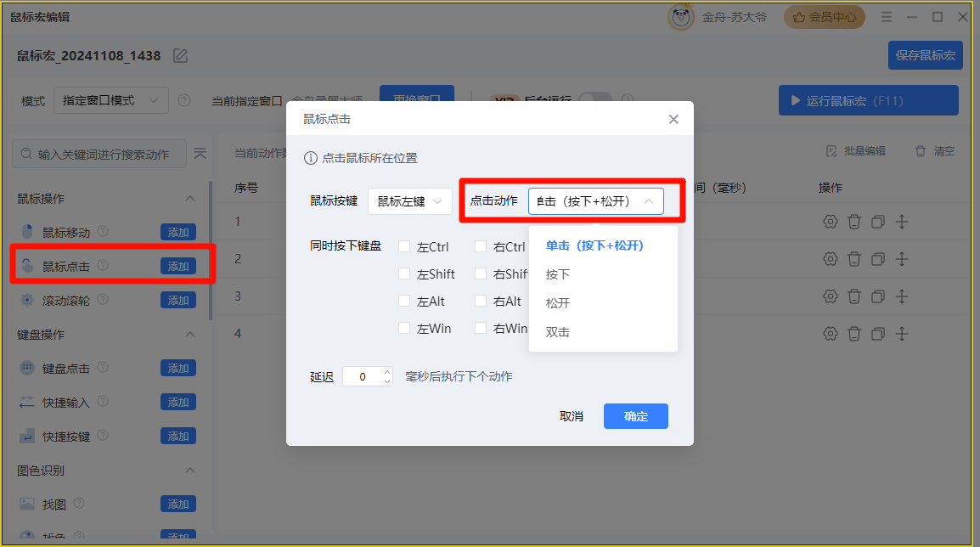Viewport: 980px width, 547px height.
Task: Click the move icon on row 4
Action: 901,333
